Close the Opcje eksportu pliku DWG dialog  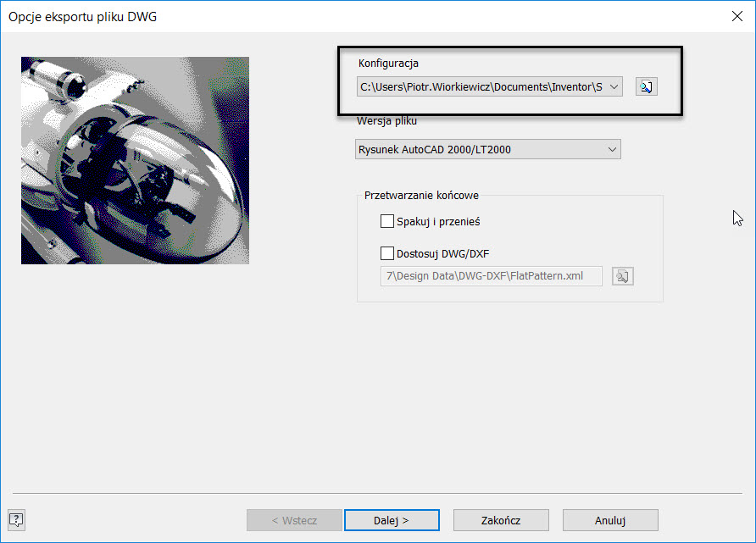coord(736,15)
